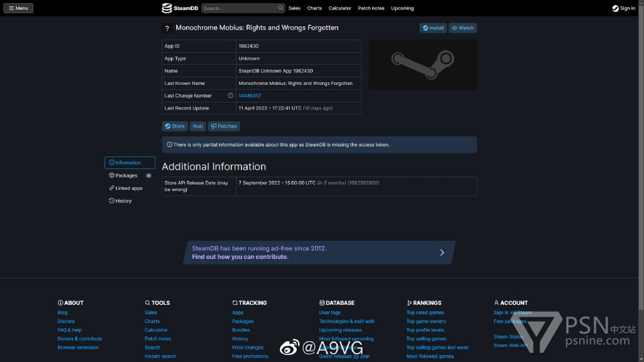Open Instant search footer link
644x362 pixels.
(x=160, y=356)
